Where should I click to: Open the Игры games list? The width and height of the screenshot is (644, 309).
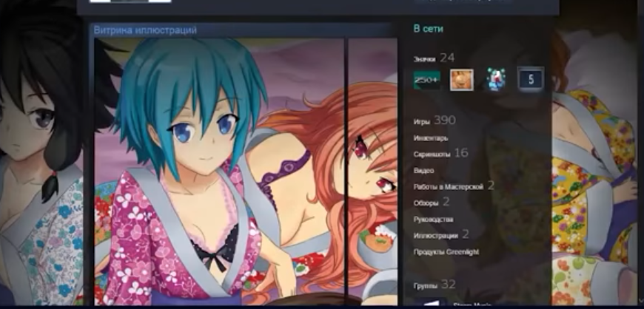(x=422, y=122)
